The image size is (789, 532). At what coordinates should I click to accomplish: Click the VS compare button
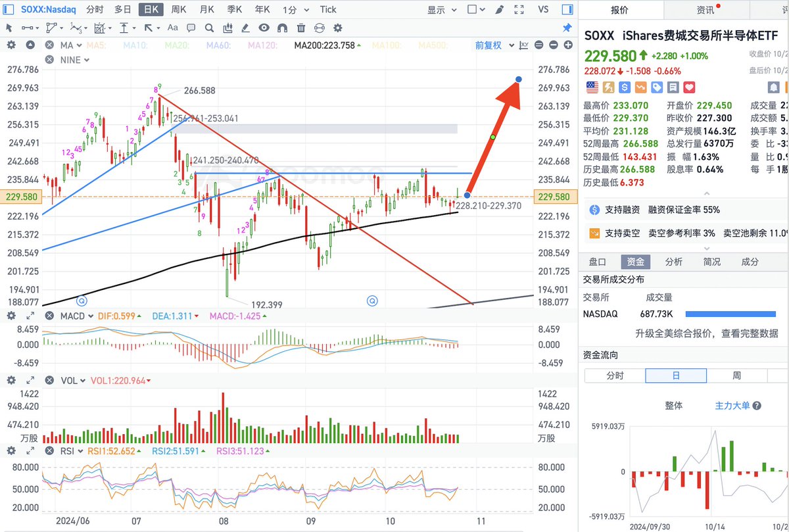[543, 9]
